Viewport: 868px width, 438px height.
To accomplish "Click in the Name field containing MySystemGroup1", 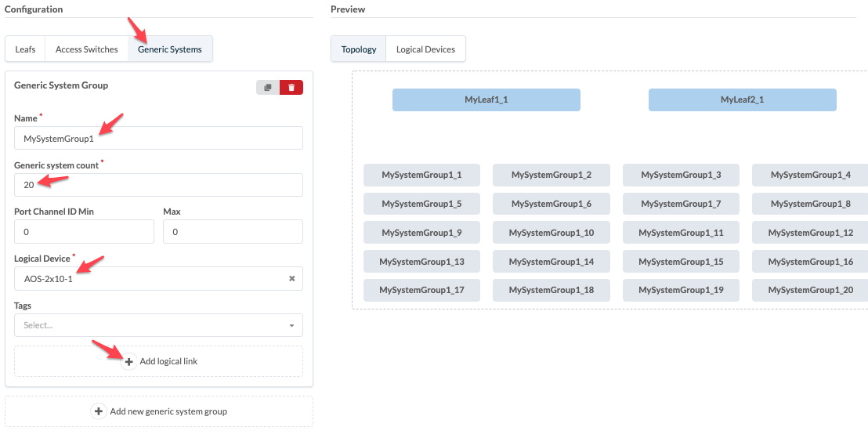I will pyautogui.click(x=158, y=138).
